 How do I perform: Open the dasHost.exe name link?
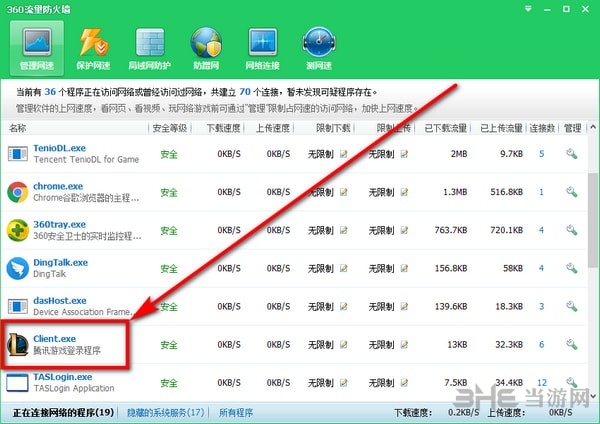[x=60, y=301]
